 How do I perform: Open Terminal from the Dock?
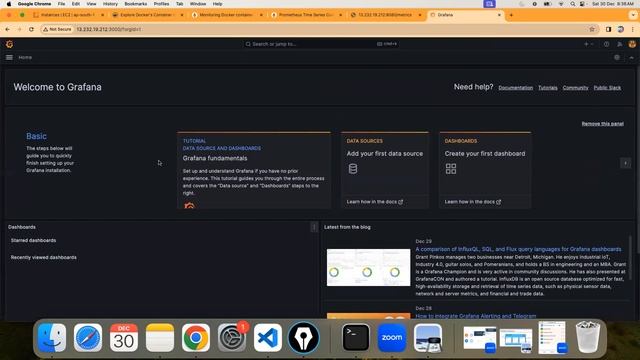[x=356, y=338]
